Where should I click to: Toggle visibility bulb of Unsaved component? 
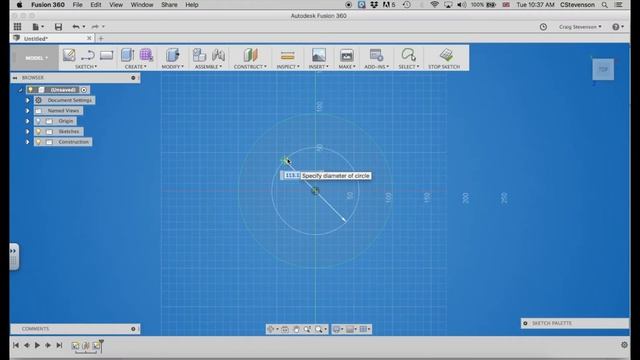pyautogui.click(x=31, y=89)
